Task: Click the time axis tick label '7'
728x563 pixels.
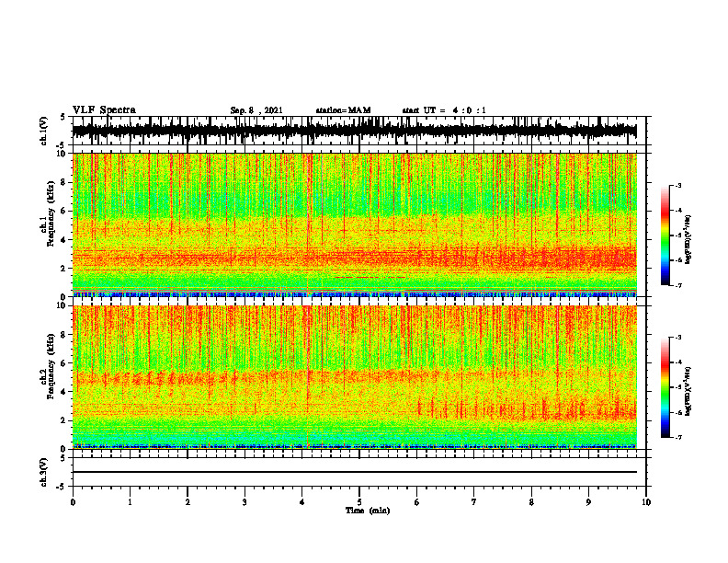Action: coord(474,502)
